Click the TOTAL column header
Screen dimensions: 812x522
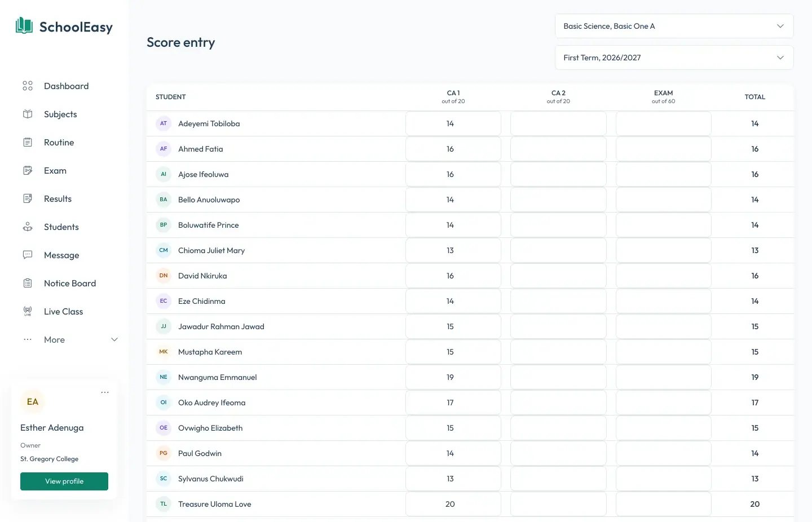click(x=755, y=97)
